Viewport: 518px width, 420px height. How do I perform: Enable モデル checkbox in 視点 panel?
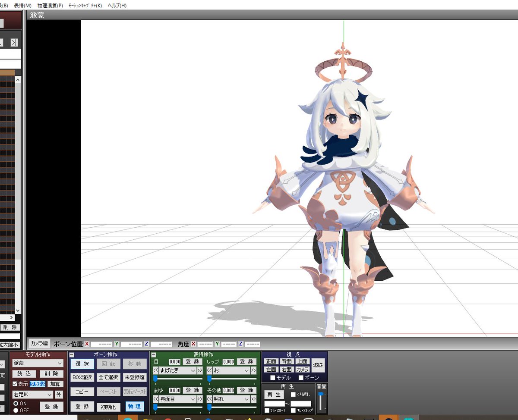272,378
